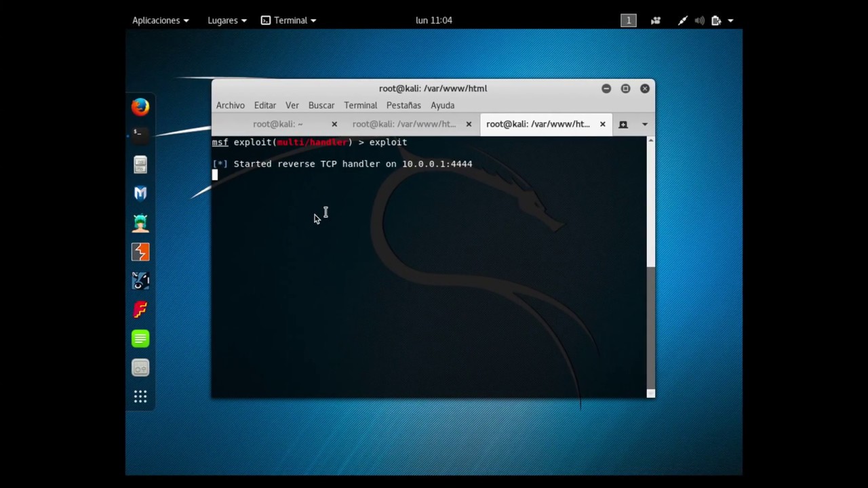Launch Armitage from the dock
The height and width of the screenshot is (488, 868).
pos(140,222)
